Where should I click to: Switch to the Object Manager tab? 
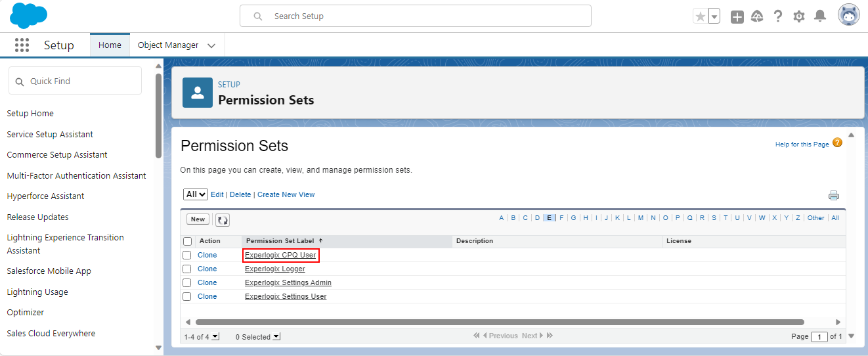pos(168,45)
